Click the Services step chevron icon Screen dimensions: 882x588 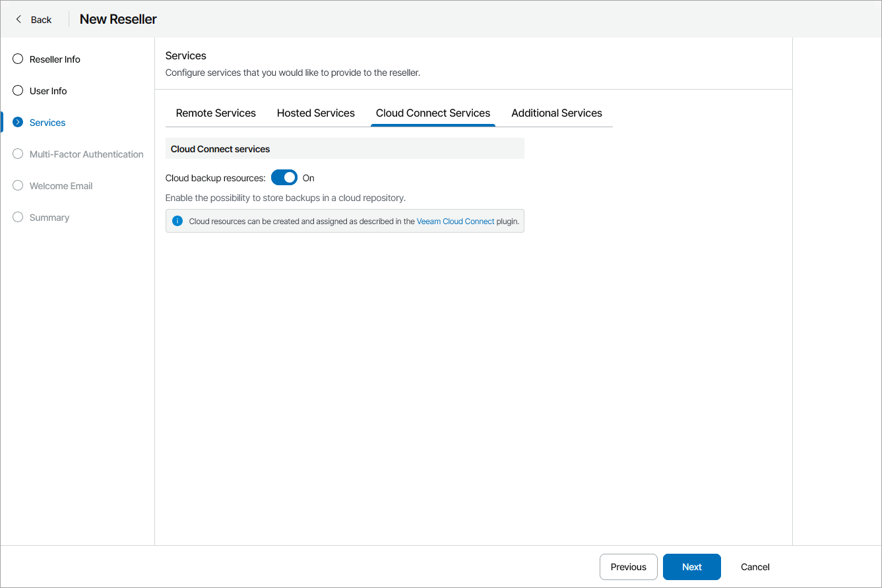click(x=17, y=122)
